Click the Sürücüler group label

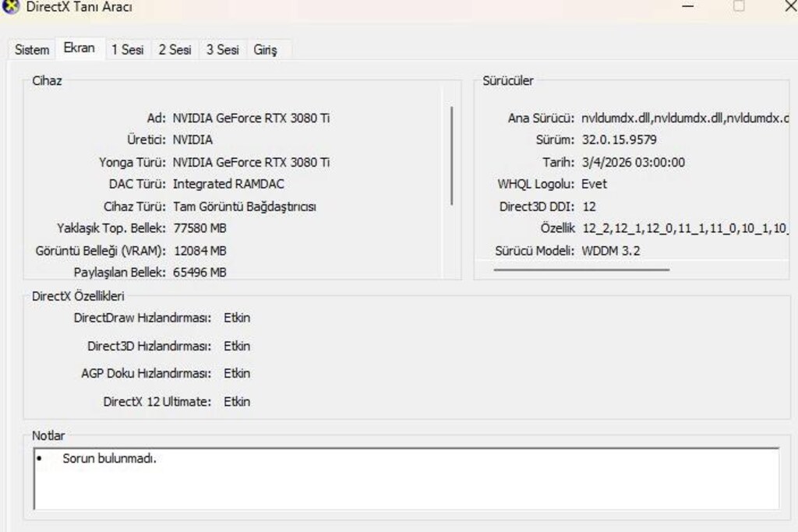508,81
